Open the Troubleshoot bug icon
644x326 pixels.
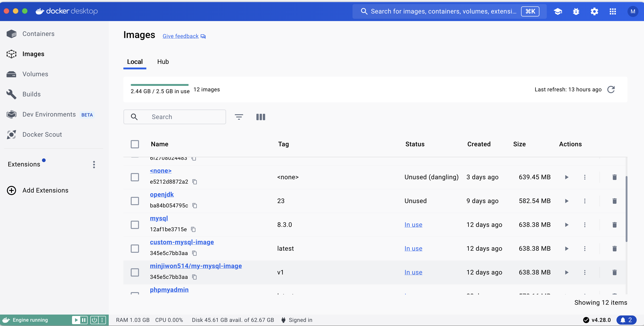(576, 11)
